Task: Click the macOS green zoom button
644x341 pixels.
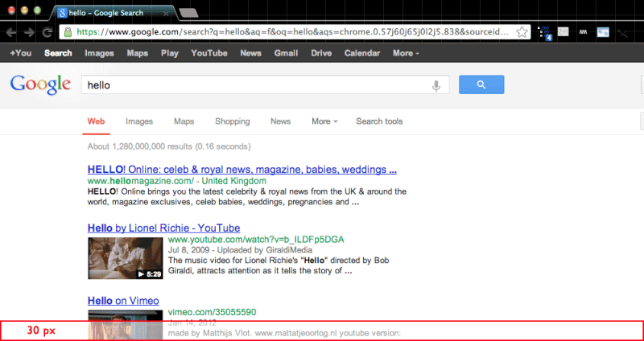Action: [37, 10]
